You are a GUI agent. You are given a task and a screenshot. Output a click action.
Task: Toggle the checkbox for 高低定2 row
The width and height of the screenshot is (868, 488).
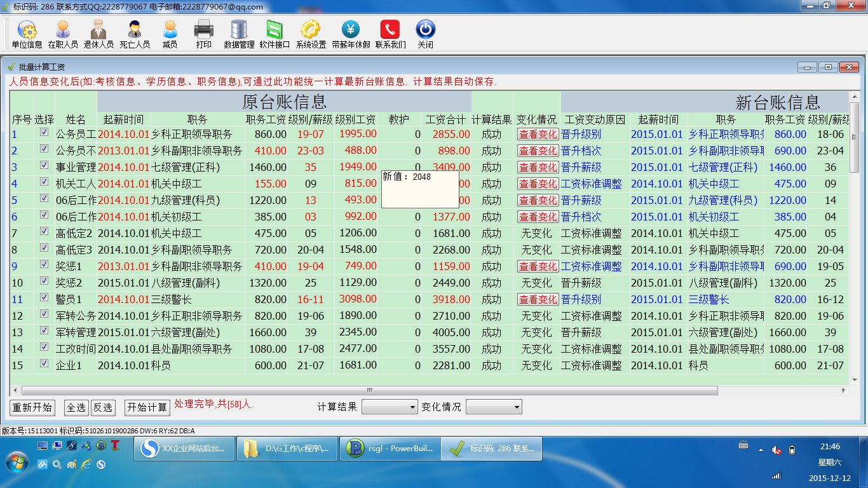tap(44, 231)
